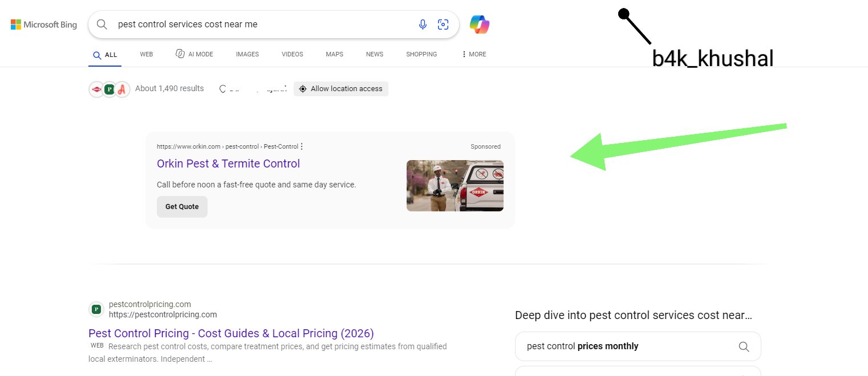Click the source favicons cluster near results count
868x376 pixels.
point(109,89)
